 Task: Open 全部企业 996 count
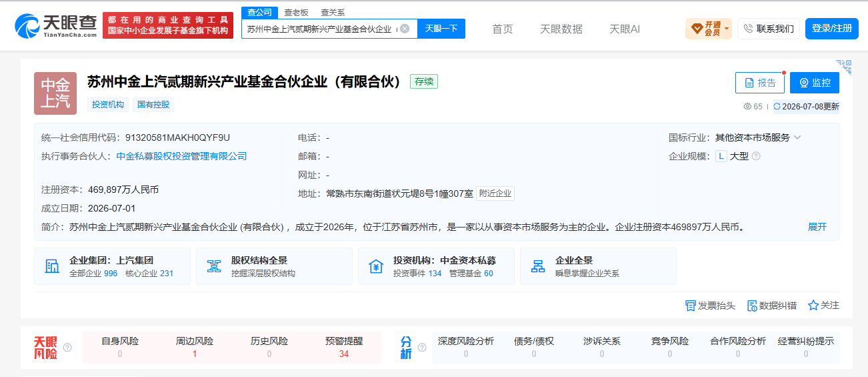[93, 274]
